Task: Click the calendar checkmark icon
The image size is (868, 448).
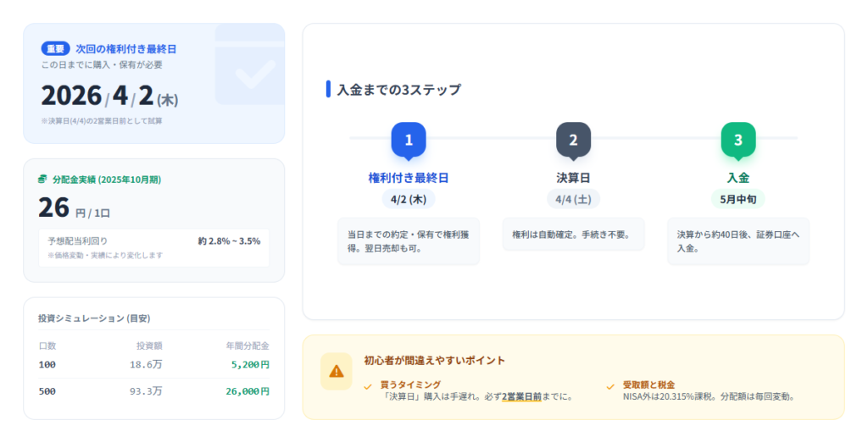Action: [249, 75]
